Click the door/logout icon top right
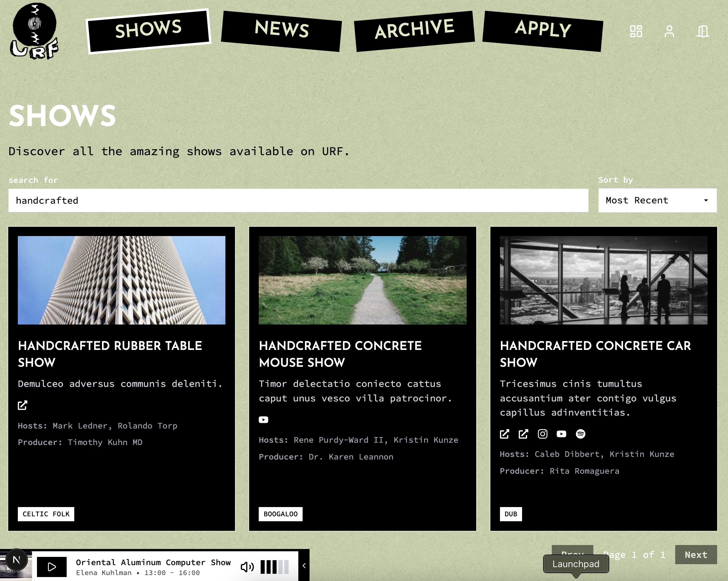The height and width of the screenshot is (581, 728). (x=702, y=31)
